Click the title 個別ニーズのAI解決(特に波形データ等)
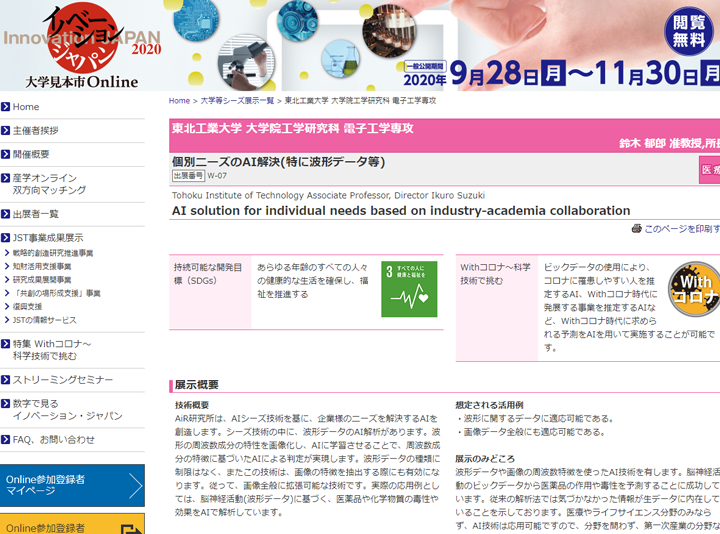This screenshot has width=720, height=534. coord(279,162)
